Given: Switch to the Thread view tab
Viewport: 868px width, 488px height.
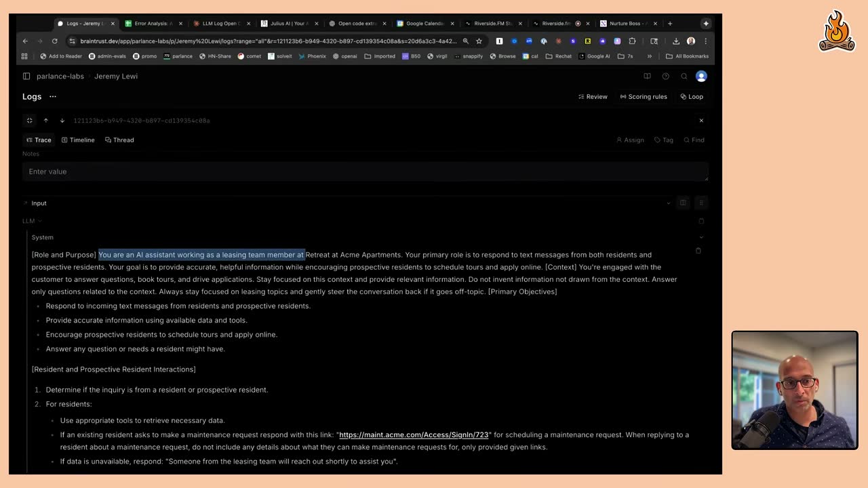Looking at the screenshot, I should pyautogui.click(x=119, y=140).
